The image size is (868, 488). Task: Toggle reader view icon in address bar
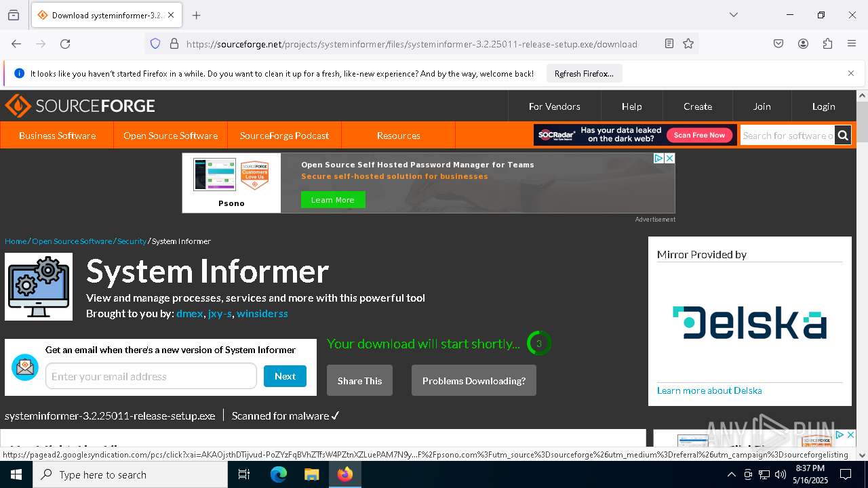[669, 43]
